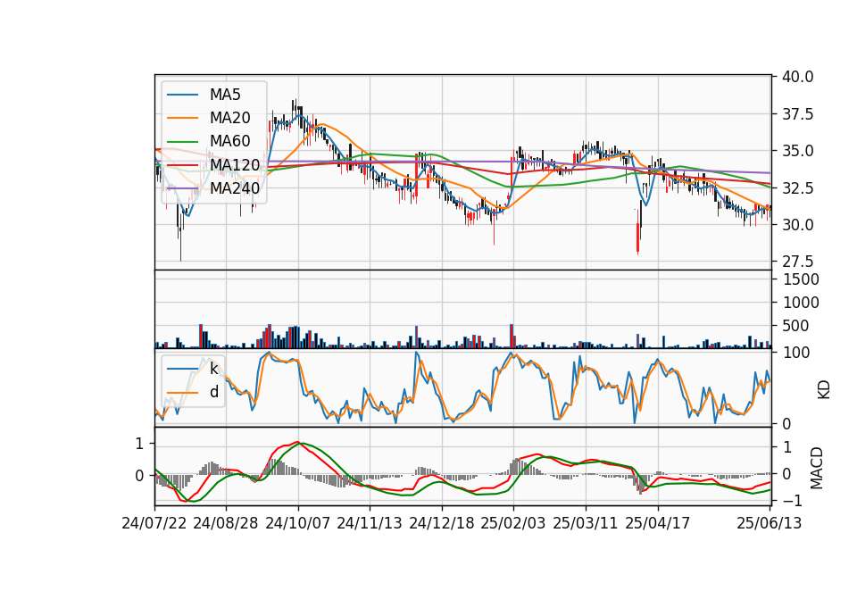Click the MA20 legend label
857x616 pixels.
click(229, 118)
